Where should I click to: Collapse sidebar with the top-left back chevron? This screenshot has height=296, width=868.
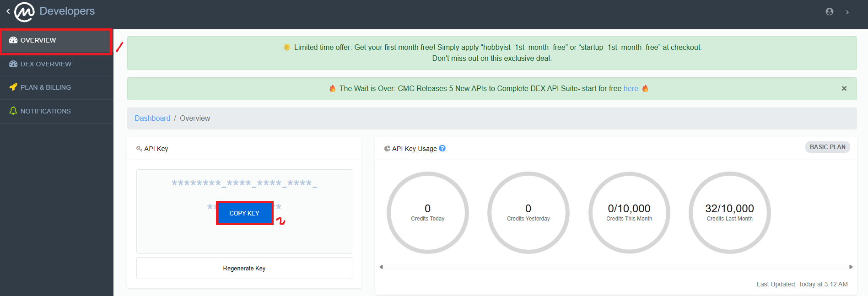(8, 11)
